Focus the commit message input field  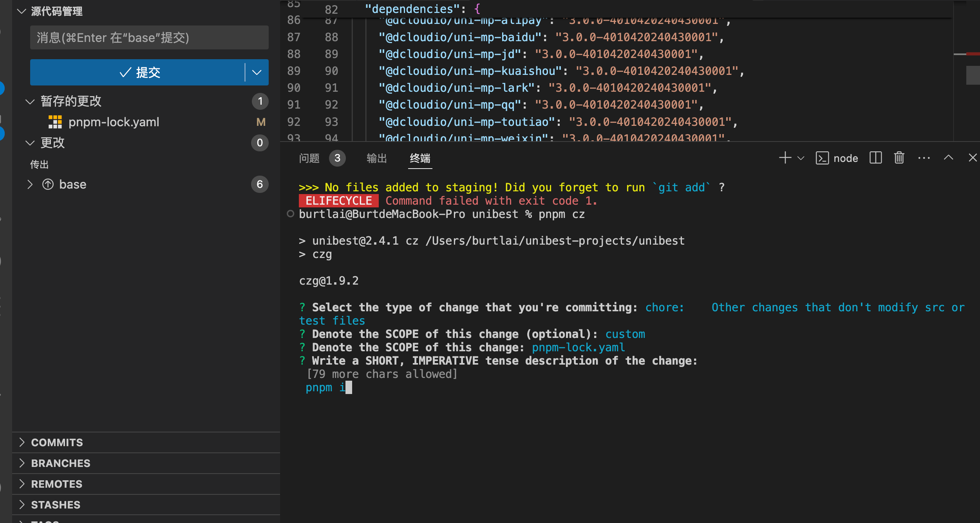pos(149,38)
